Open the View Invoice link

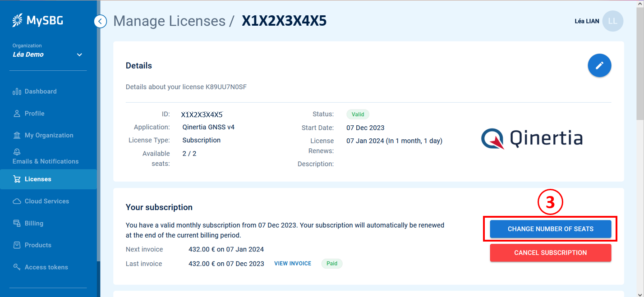(x=293, y=264)
